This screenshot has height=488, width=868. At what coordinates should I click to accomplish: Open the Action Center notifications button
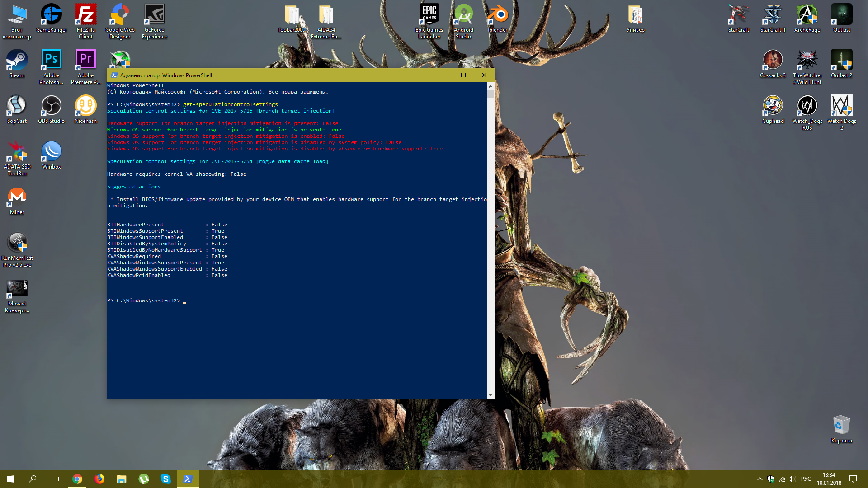(853, 479)
